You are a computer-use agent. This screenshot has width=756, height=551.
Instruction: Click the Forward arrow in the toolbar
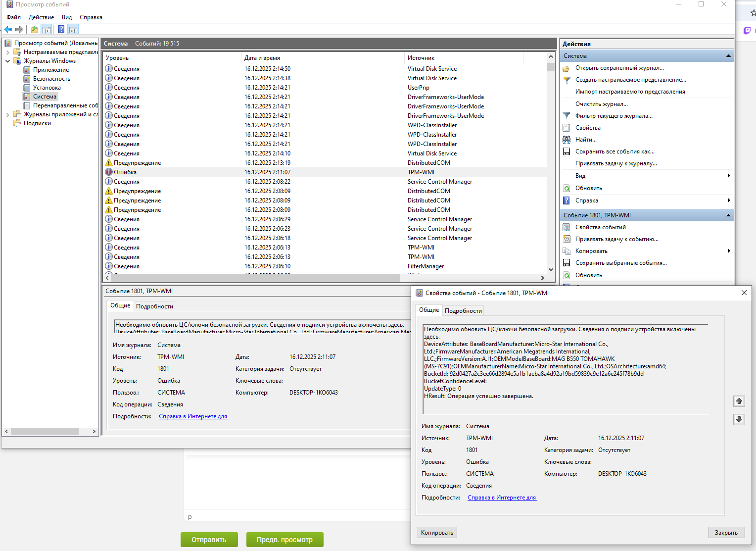19,30
